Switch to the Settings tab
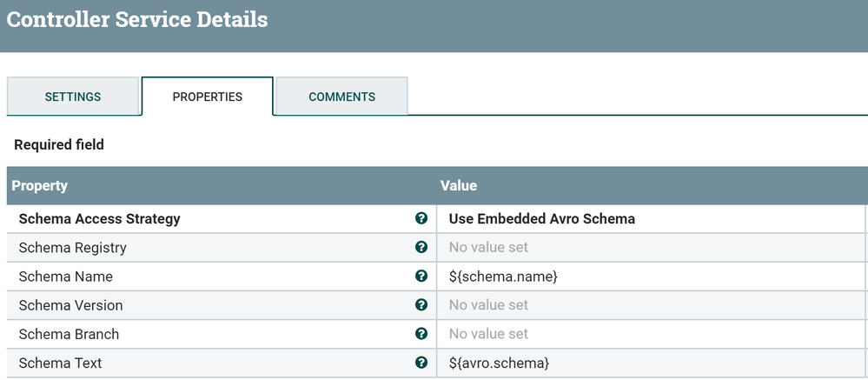 click(x=73, y=97)
